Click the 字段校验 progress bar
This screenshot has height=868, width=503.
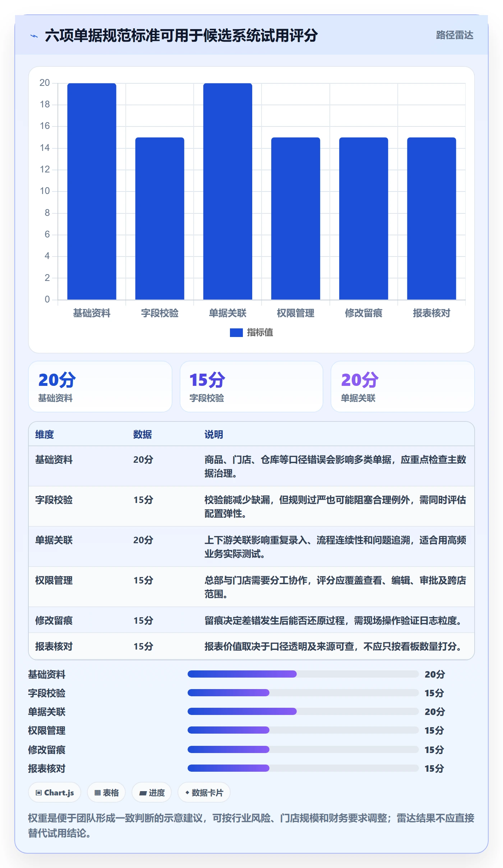pos(303,693)
